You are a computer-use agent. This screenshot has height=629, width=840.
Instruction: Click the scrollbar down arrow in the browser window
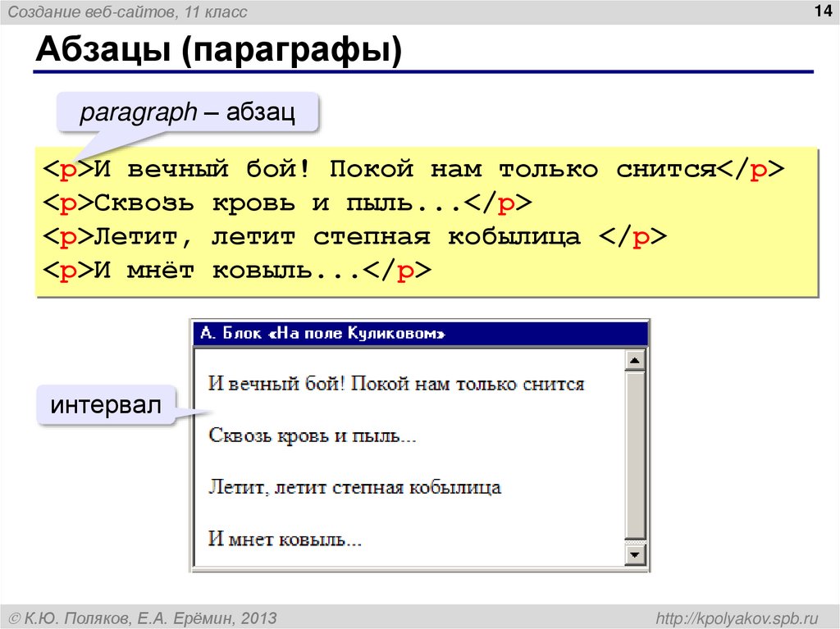tap(634, 554)
